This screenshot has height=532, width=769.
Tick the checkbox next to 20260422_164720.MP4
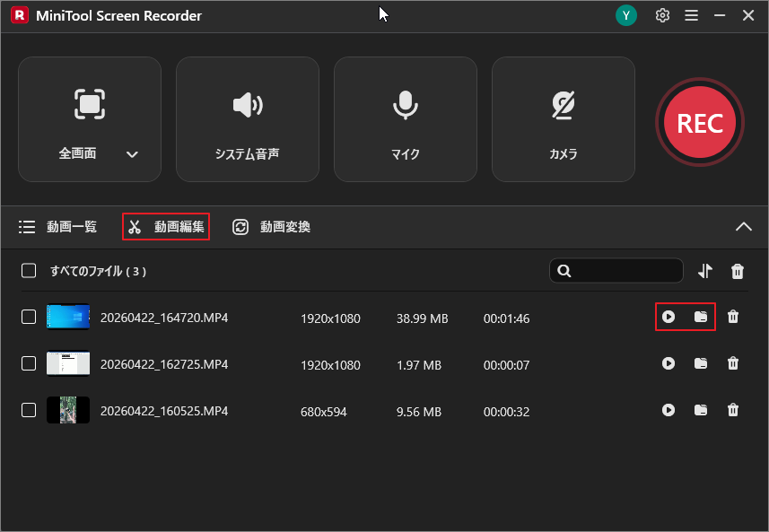[28, 317]
